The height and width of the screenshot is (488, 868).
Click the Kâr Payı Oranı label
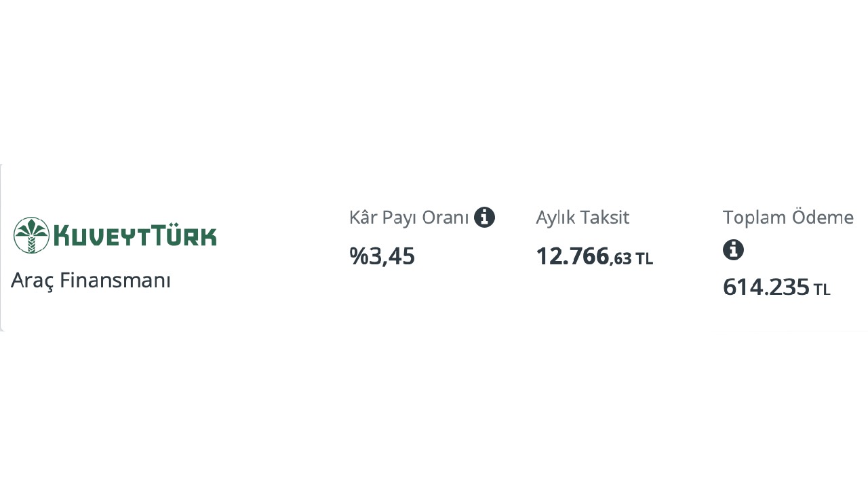click(x=409, y=218)
